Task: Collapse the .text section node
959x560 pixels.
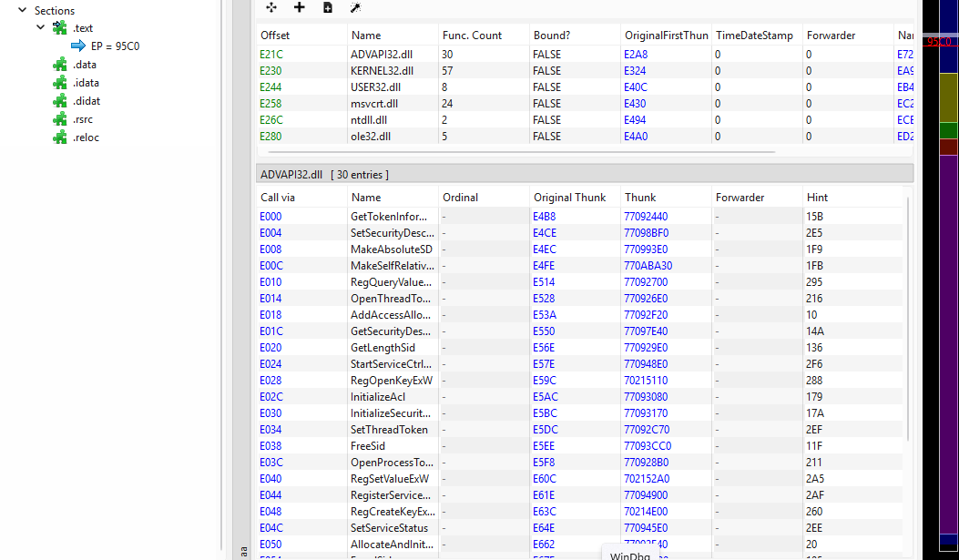Action: coord(40,27)
